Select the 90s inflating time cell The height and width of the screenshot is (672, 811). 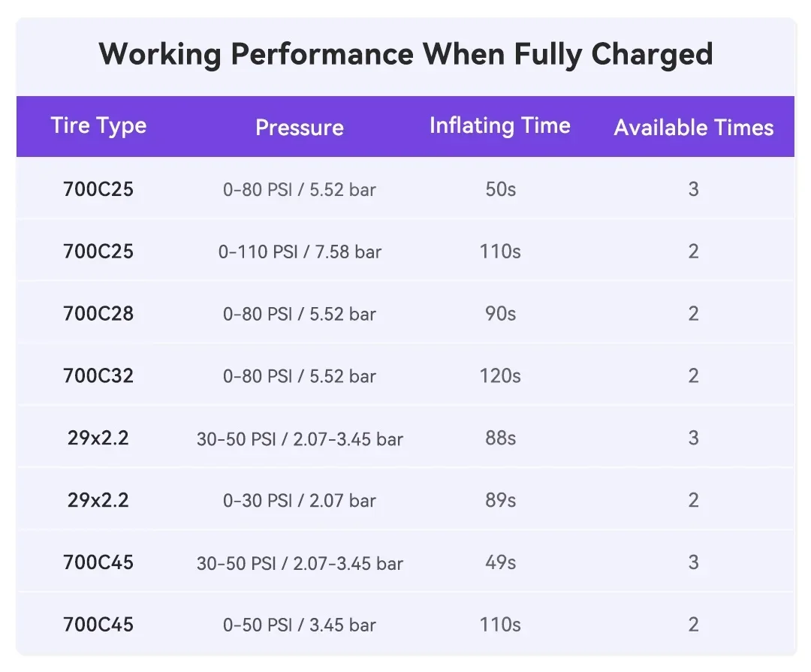tap(500, 313)
